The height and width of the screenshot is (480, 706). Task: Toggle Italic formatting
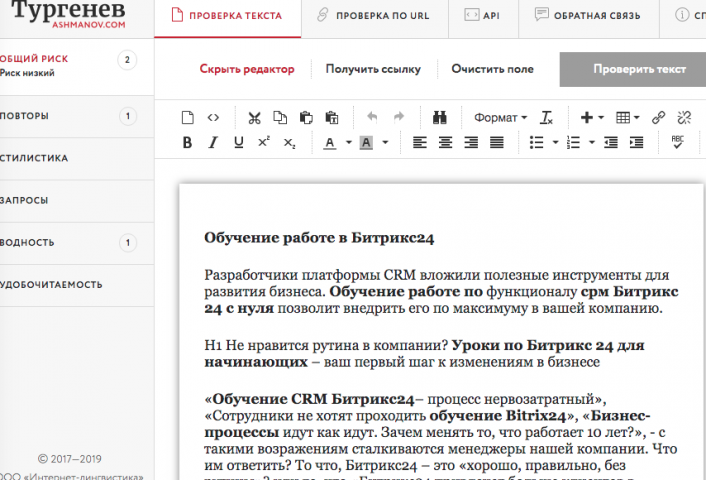pyautogui.click(x=212, y=142)
